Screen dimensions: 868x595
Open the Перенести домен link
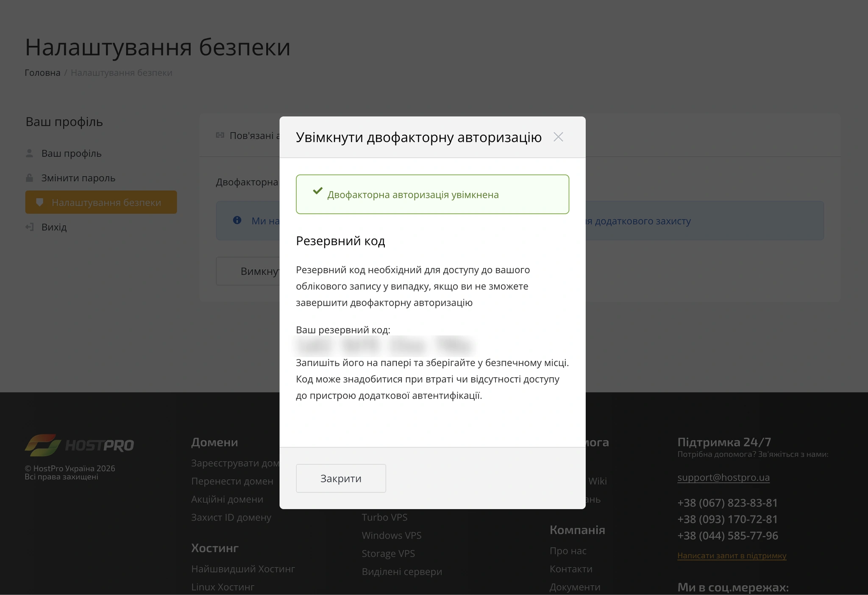[232, 481]
